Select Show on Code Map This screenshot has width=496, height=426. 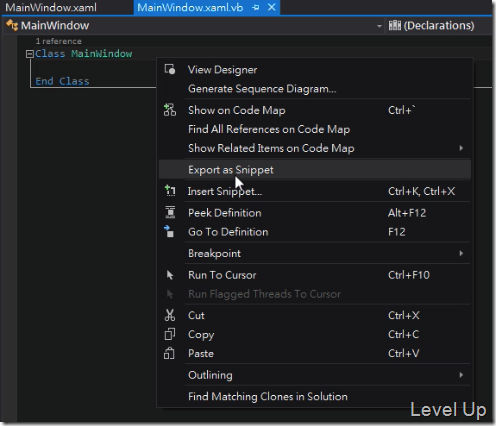315,110
